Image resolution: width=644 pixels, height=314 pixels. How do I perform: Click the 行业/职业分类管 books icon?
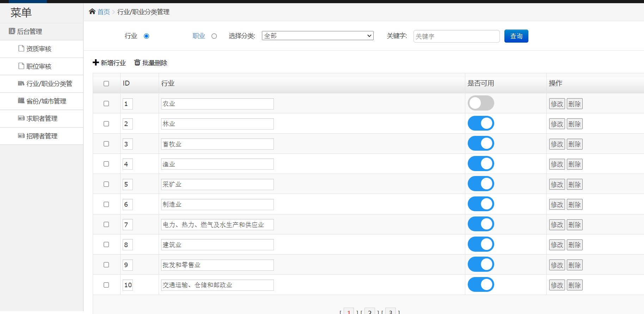(21, 83)
